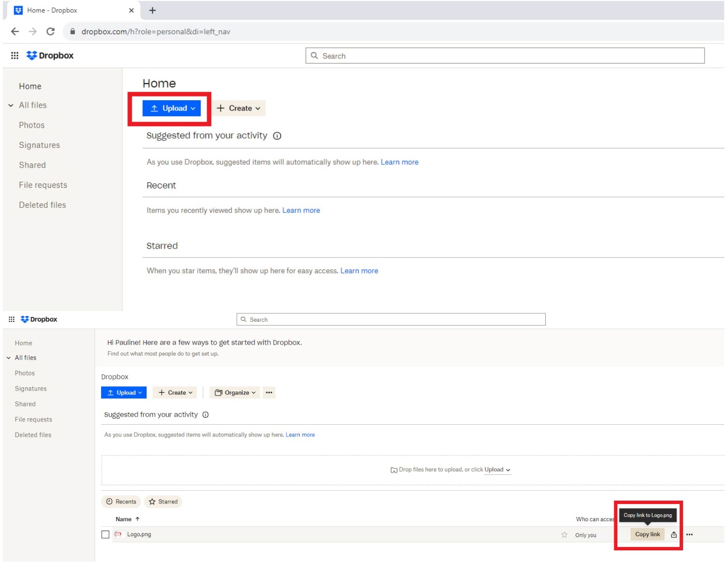Image resolution: width=728 pixels, height=562 pixels.
Task: Open Upload dropdown in the drop files area
Action: 497,470
